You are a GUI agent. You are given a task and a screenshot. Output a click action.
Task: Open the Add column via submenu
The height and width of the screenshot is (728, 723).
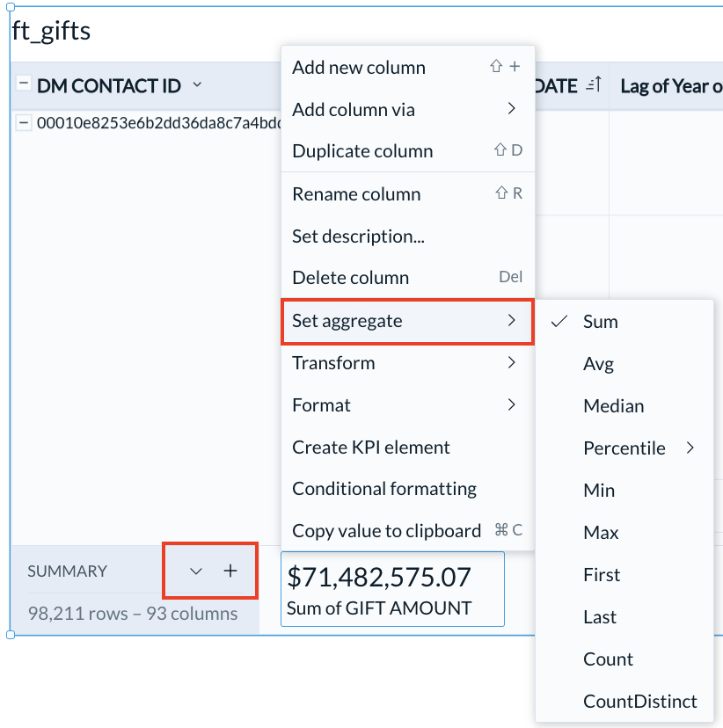[408, 110]
